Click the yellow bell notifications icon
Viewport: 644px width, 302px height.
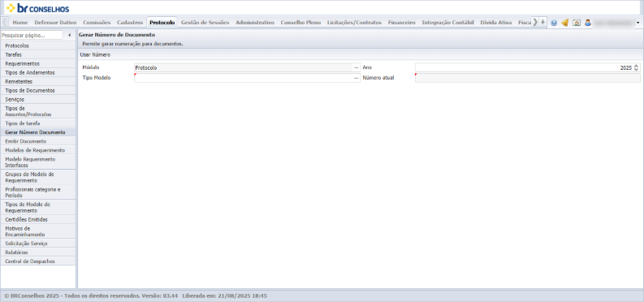point(564,23)
